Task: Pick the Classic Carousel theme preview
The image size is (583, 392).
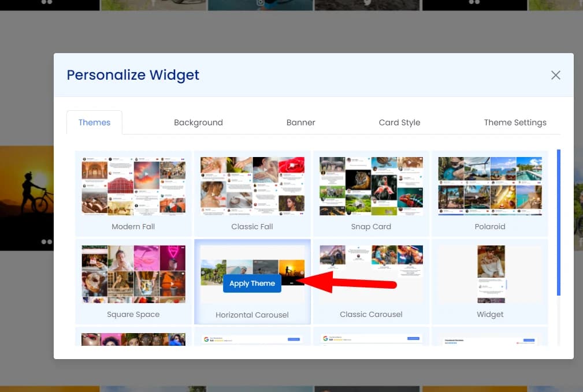Action: coord(371,274)
